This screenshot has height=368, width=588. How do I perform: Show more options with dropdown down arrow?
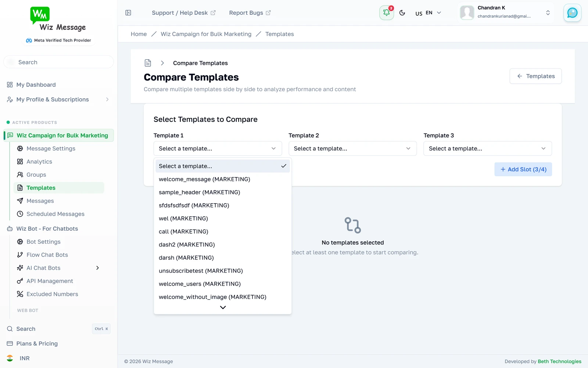(223, 307)
